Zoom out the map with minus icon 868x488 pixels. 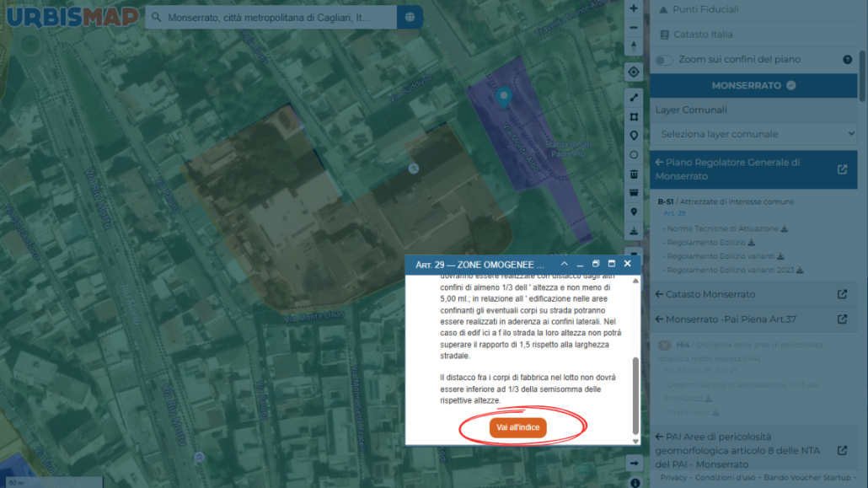click(x=634, y=28)
